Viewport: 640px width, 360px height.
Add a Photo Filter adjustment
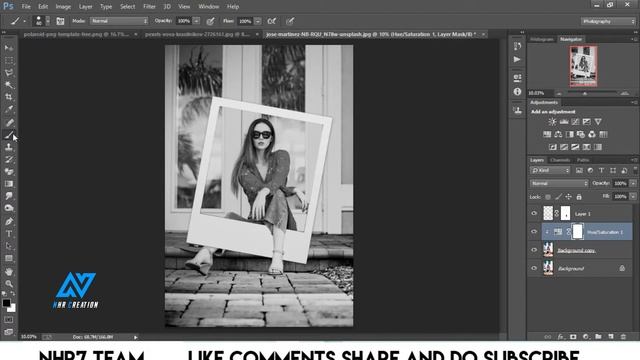pyautogui.click(x=580, y=134)
